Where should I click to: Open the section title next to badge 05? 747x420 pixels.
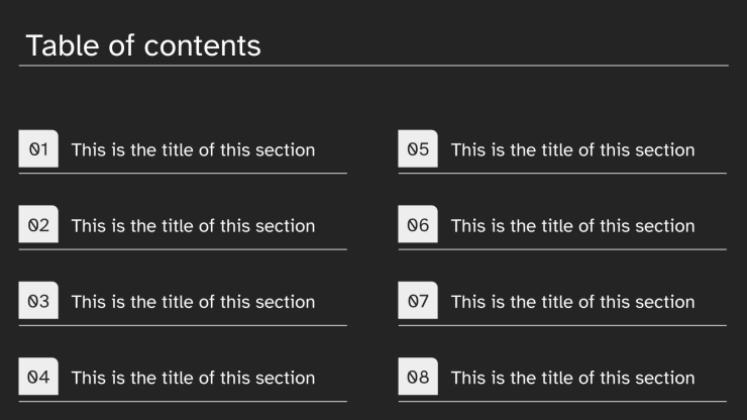[573, 150]
